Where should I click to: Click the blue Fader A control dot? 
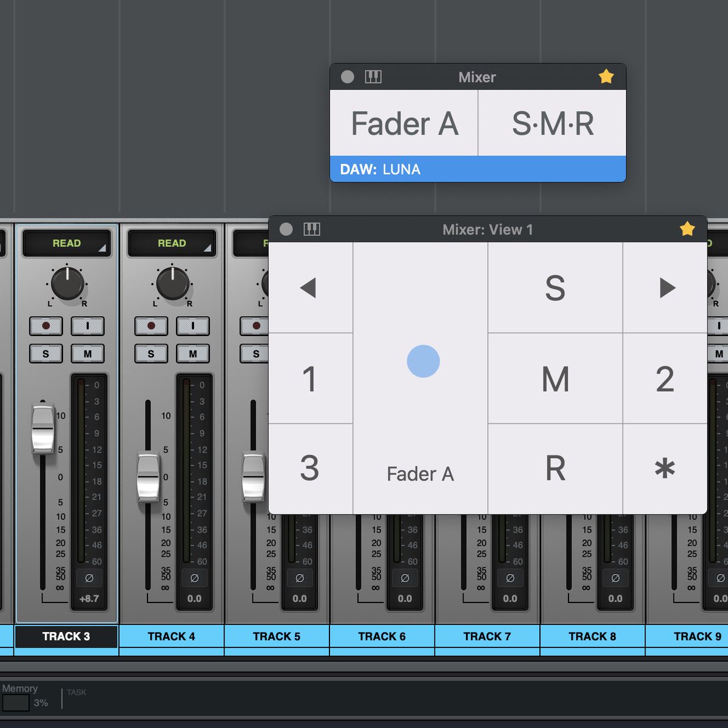click(423, 362)
